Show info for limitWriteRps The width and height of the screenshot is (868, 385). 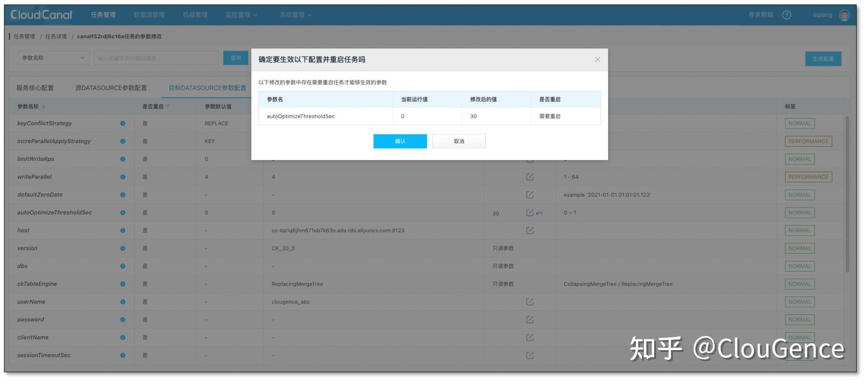(x=123, y=159)
